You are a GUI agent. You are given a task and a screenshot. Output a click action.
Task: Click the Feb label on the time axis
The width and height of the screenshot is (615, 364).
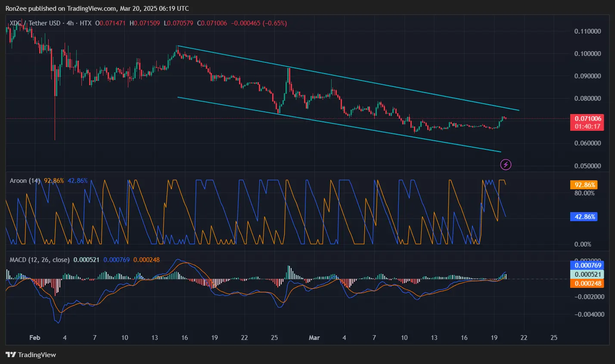coord(34,338)
